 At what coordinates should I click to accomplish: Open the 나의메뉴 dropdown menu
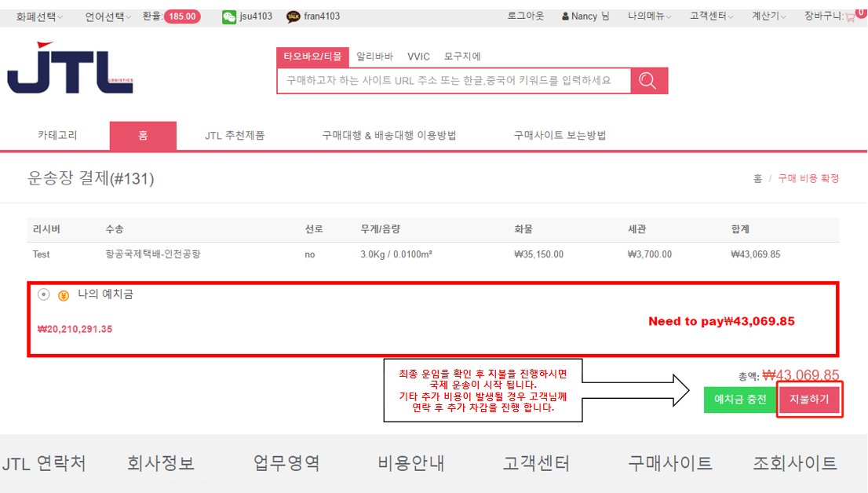(x=647, y=16)
